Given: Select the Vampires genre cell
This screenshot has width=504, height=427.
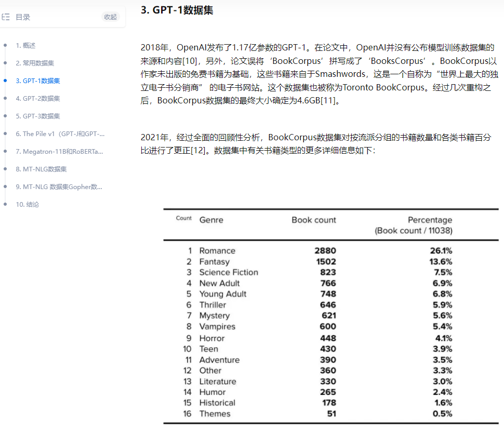Looking at the screenshot, I should point(217,326).
